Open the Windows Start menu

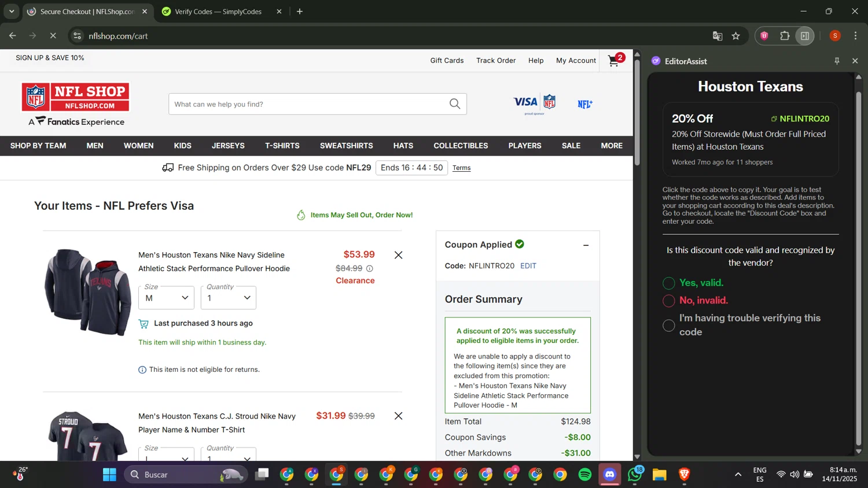[109, 475]
